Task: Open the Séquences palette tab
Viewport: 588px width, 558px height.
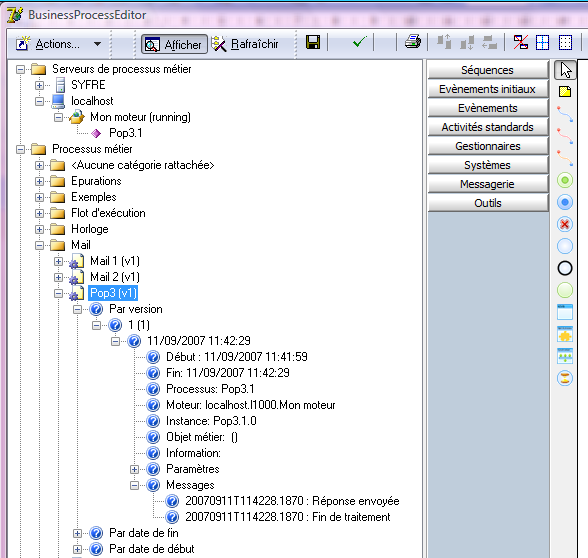Action: (x=488, y=70)
